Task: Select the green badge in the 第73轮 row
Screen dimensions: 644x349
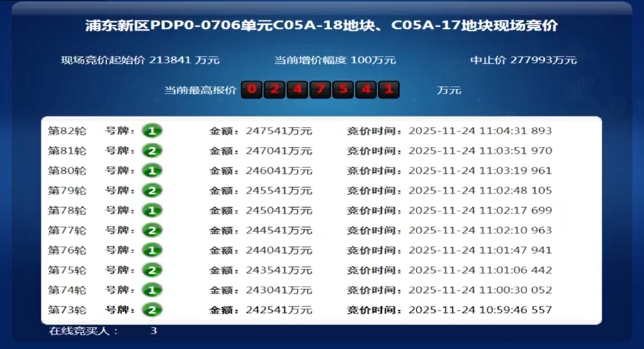Action: (152, 310)
